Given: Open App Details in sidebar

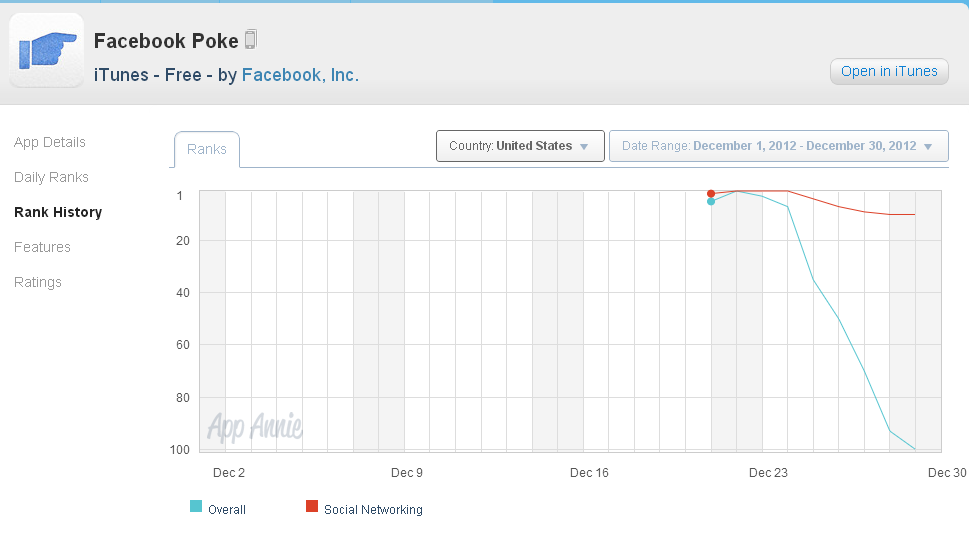Looking at the screenshot, I should (x=50, y=142).
